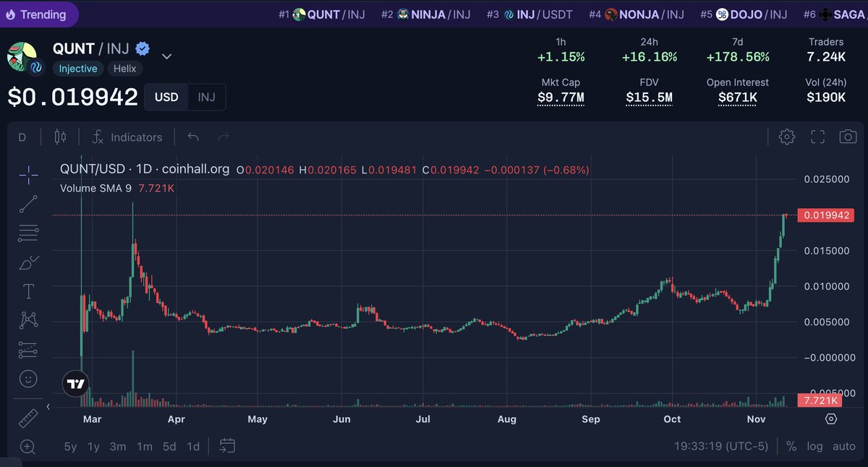The image size is (868, 467).
Task: Set chart range to 1d
Action: pyautogui.click(x=193, y=446)
